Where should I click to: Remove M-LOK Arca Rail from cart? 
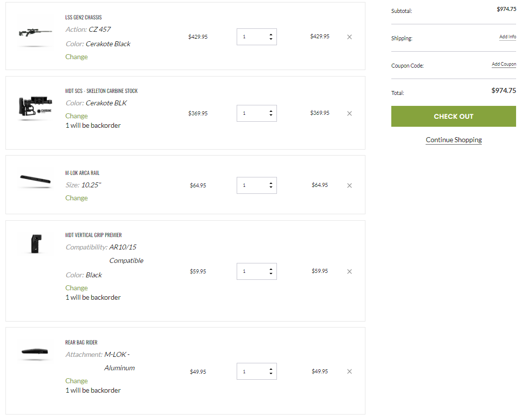pyautogui.click(x=349, y=185)
